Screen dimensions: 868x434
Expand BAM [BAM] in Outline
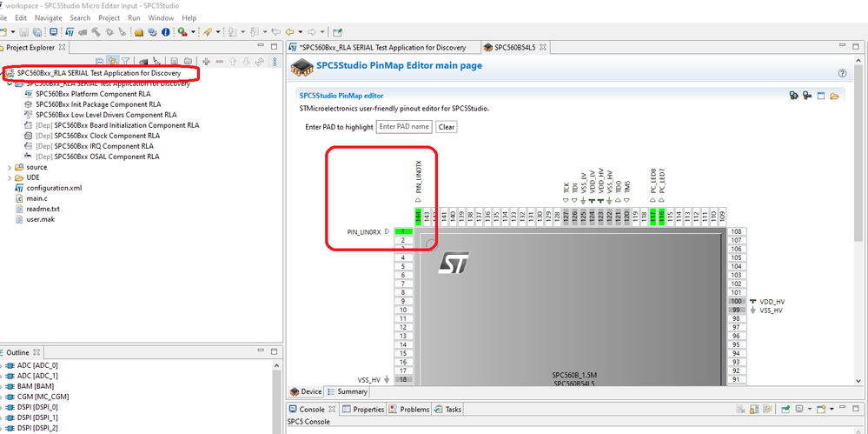point(1,386)
